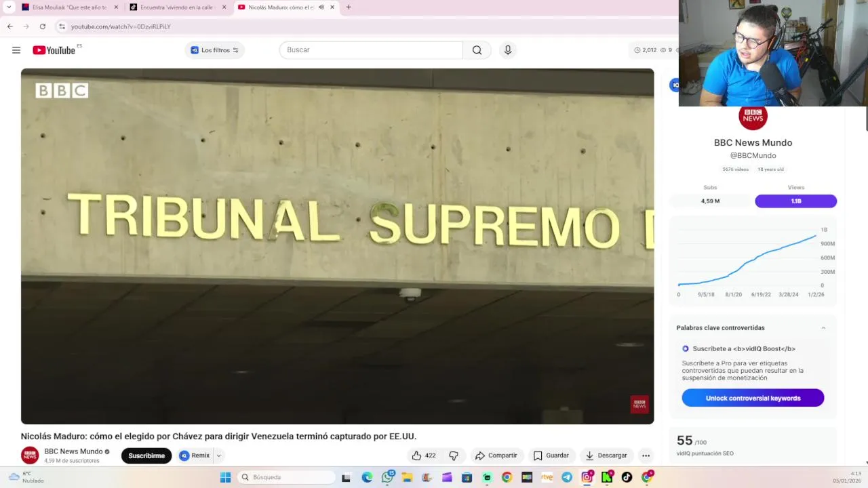Select the Subs 4,59 M toggle
868x488 pixels.
click(x=711, y=201)
